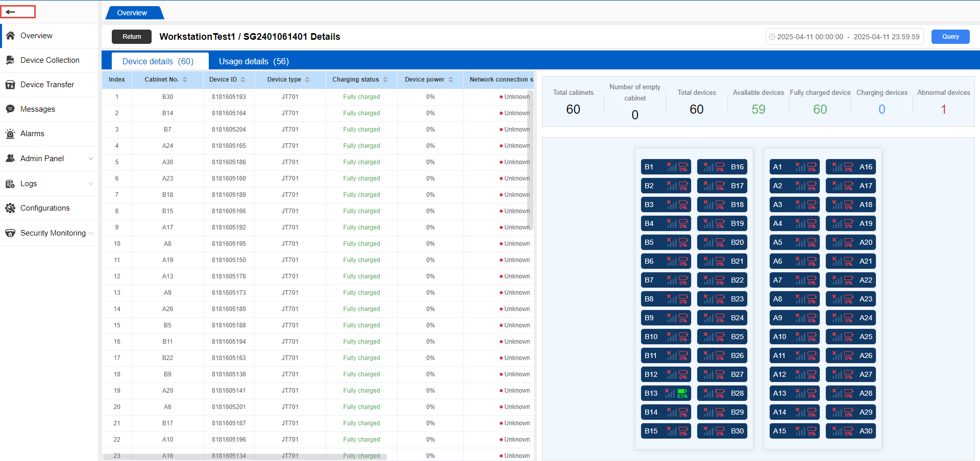Select the Device details (60) tab
Viewport: 980px width, 461px height.
158,61
